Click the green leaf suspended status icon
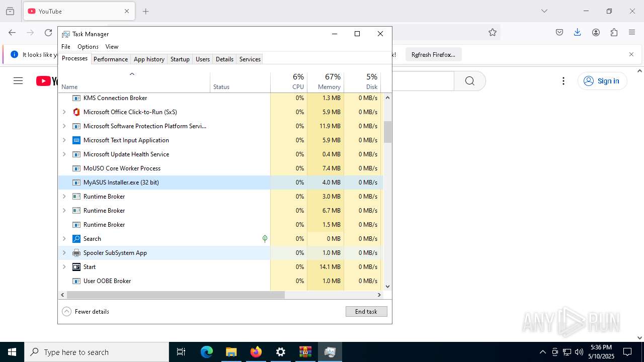 (265, 239)
